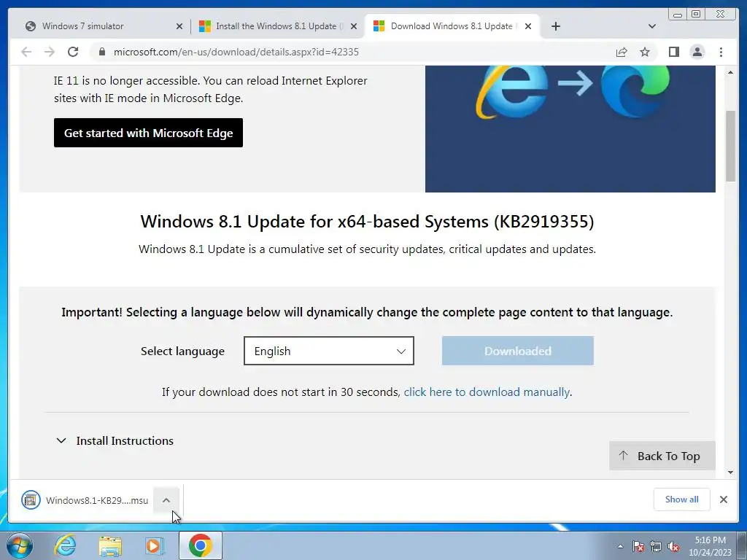Open the network status tray icon

tap(656, 546)
